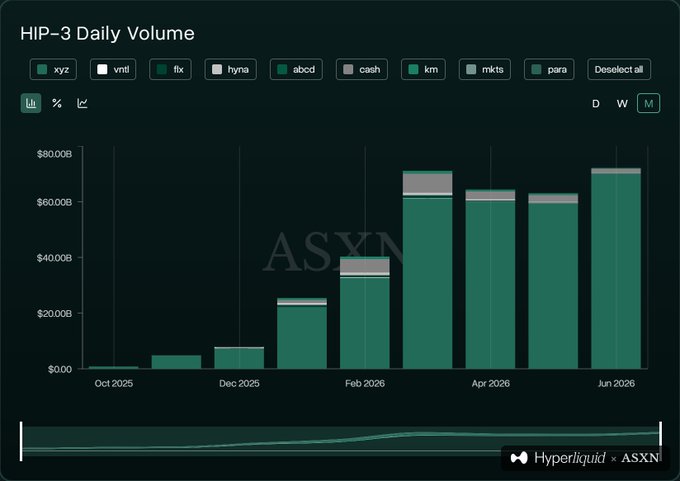The image size is (680, 481).
Task: Toggle the abcd series legend chip
Action: point(296,69)
